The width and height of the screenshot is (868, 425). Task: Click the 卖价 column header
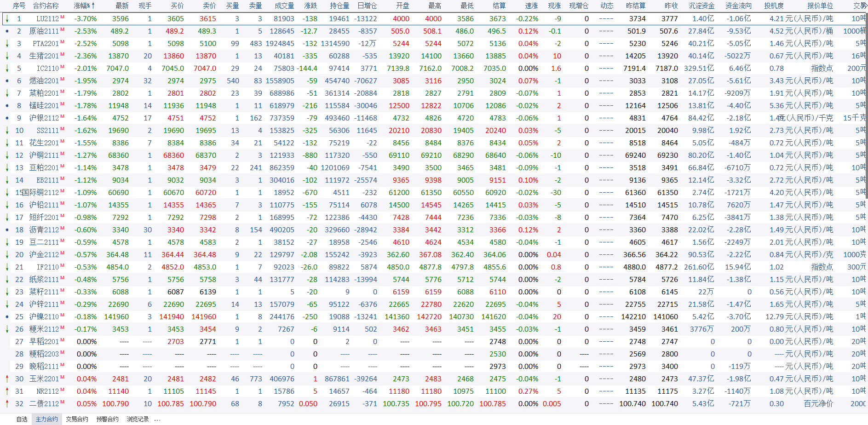(209, 6)
